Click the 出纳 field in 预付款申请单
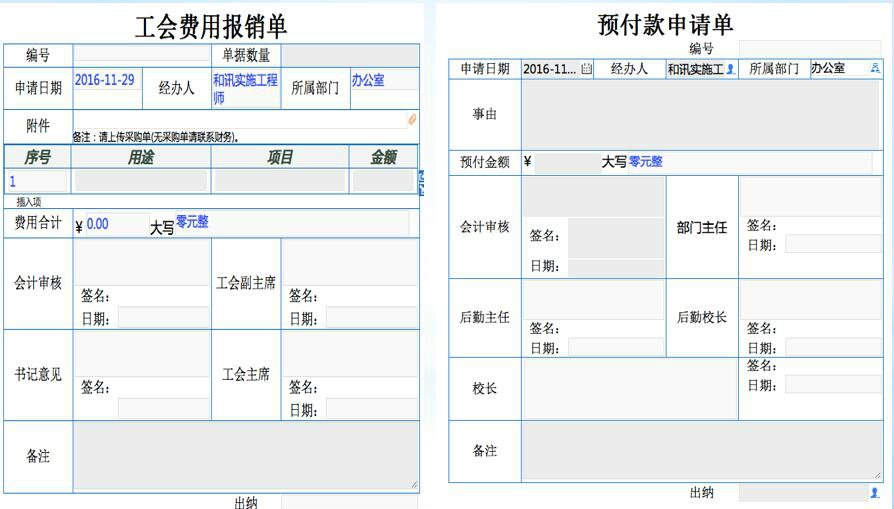Image resolution: width=894 pixels, height=509 pixels. click(x=804, y=492)
